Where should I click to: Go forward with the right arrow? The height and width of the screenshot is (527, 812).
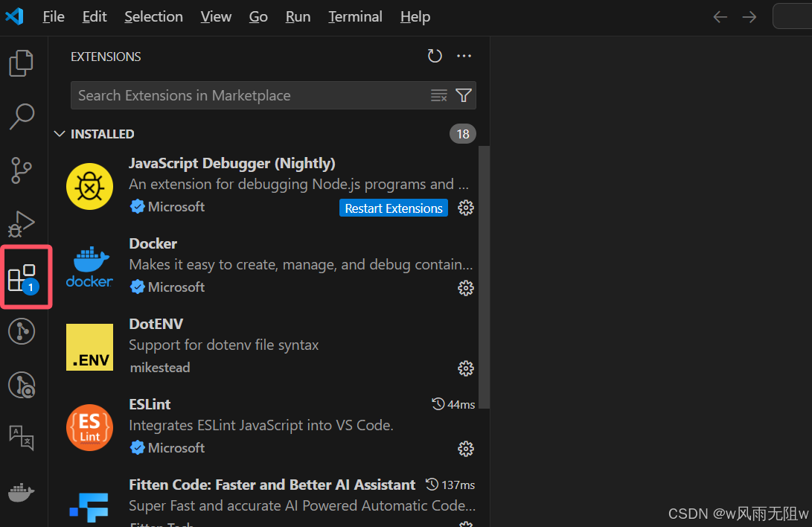tap(749, 17)
